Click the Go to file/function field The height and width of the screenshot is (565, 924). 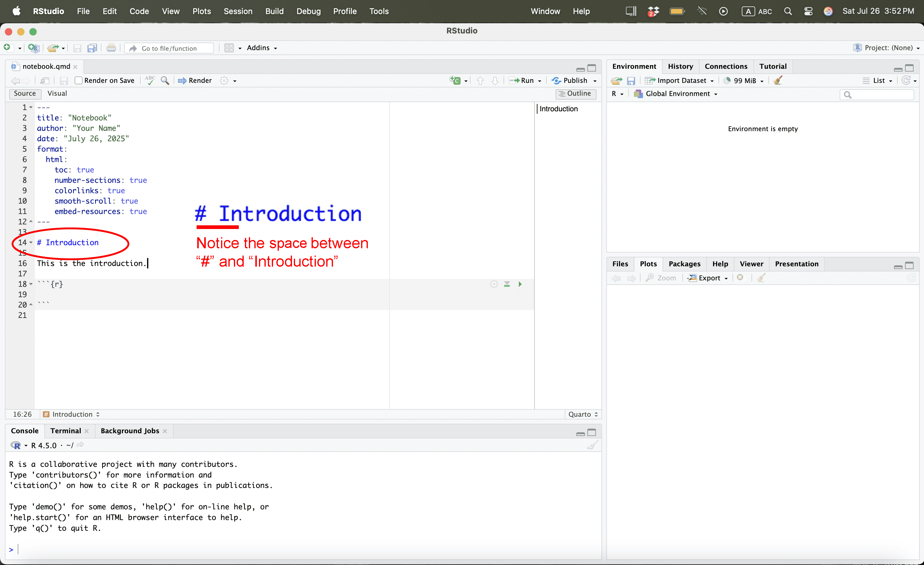click(x=169, y=48)
